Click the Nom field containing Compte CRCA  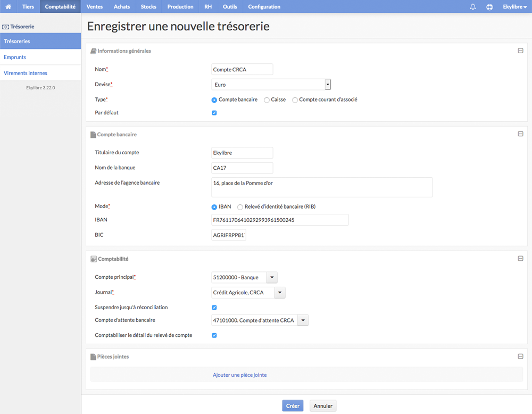click(242, 69)
